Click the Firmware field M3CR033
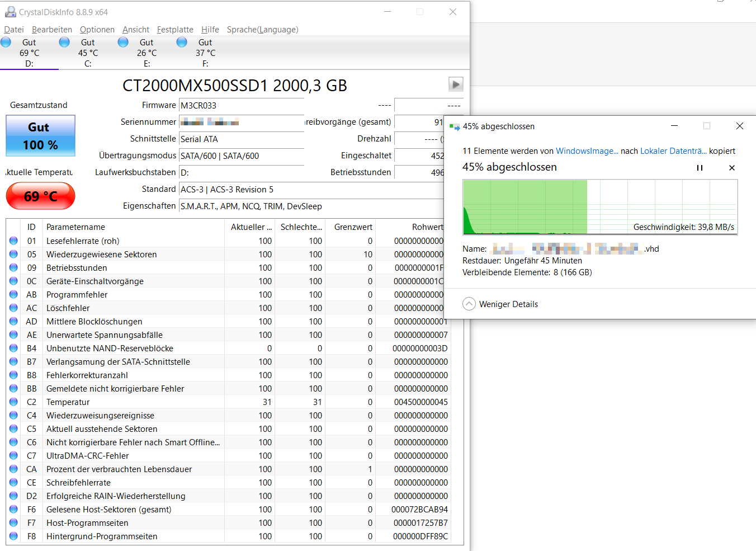The height and width of the screenshot is (551, 756). click(x=241, y=105)
